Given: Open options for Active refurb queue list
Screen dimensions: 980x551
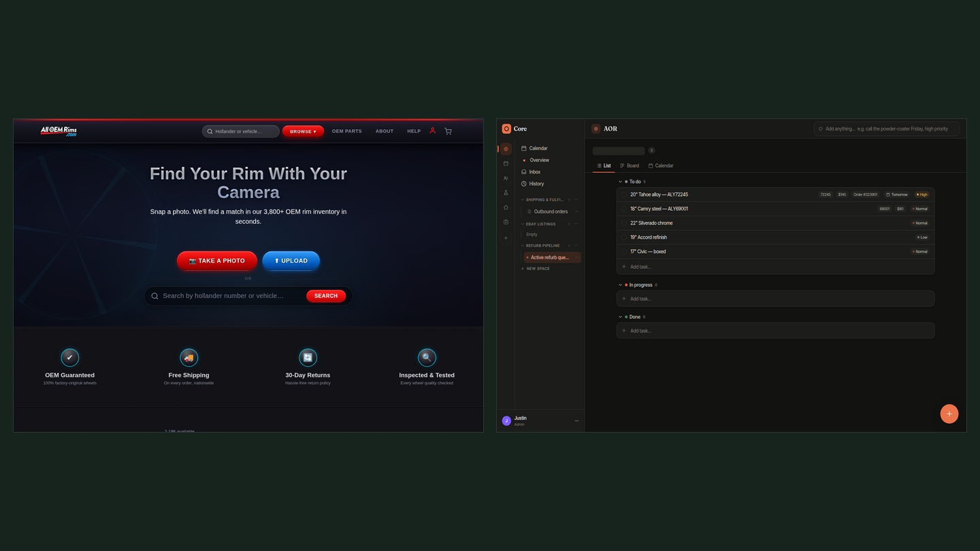Looking at the screenshot, I should (x=577, y=258).
